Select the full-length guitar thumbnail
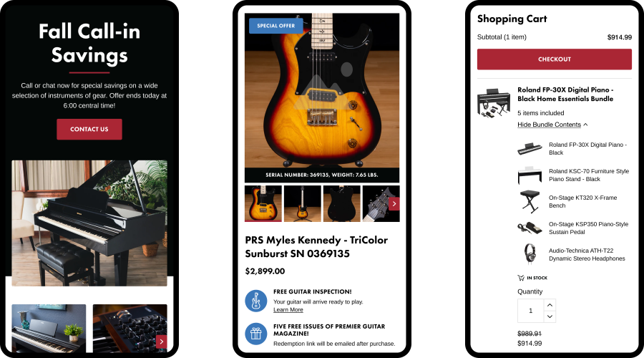Image resolution: width=644 pixels, height=358 pixels. coord(302,203)
